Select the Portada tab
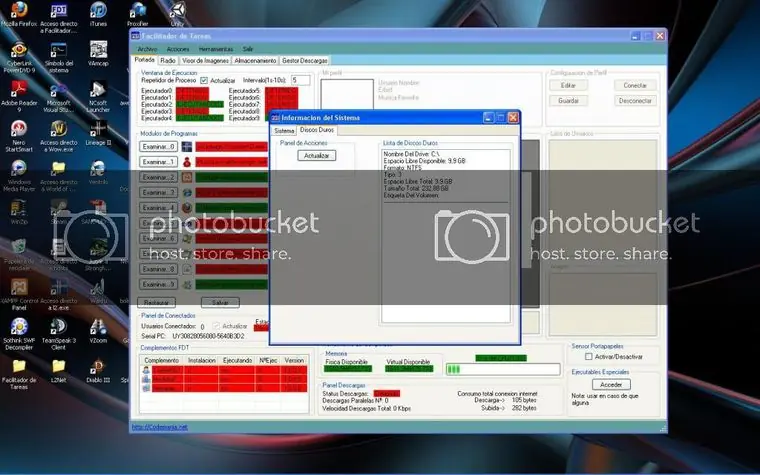Screen dimensions: 760x475 pos(144,60)
